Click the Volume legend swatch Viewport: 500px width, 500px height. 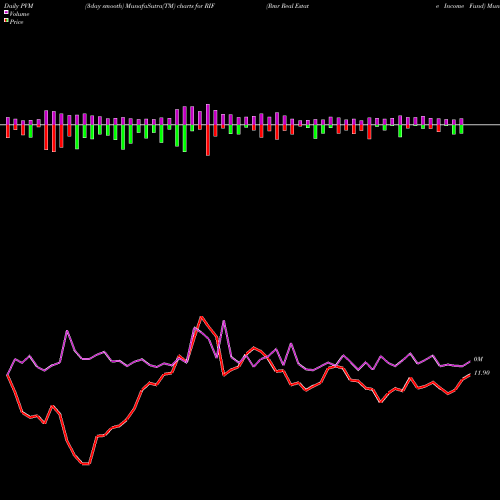click(x=6, y=12)
